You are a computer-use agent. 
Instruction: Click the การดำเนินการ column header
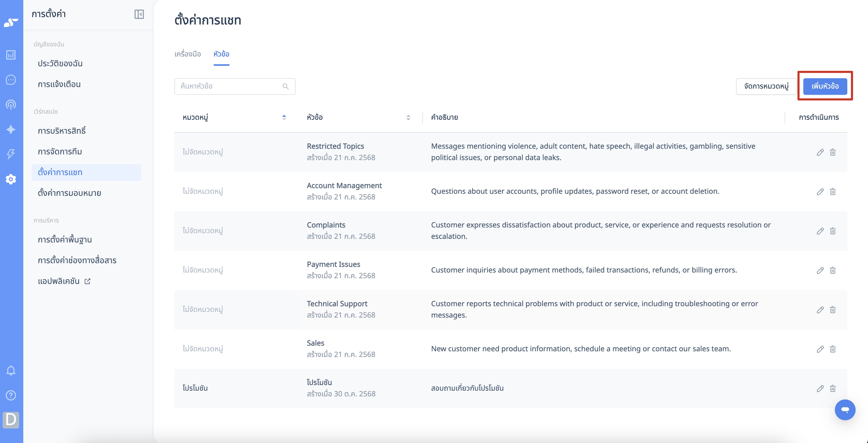click(819, 117)
